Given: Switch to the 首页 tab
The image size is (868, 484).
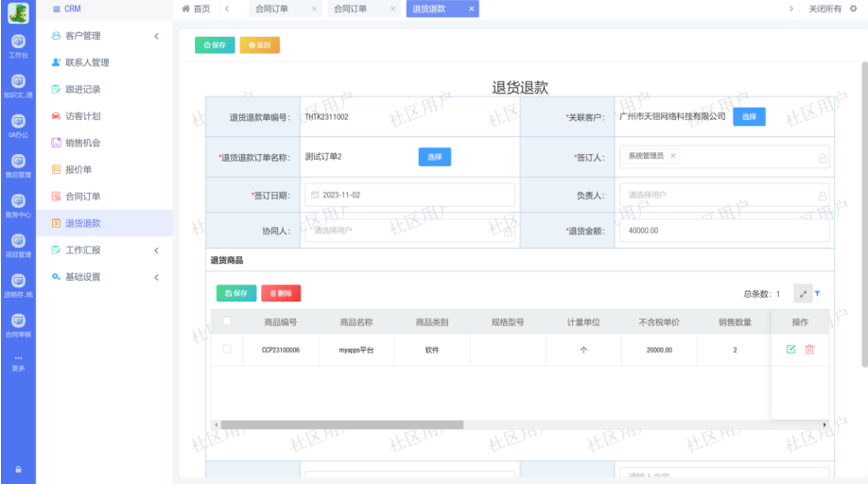Looking at the screenshot, I should coord(196,9).
